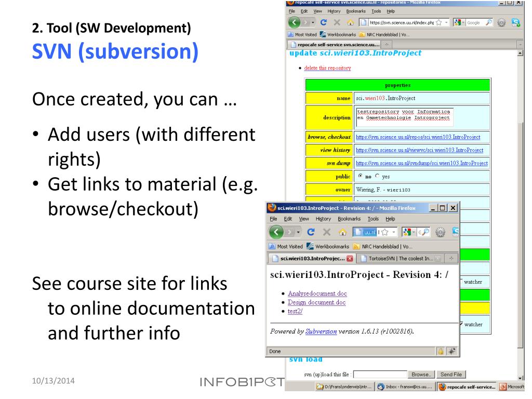532x399 pixels.
Task: Switch to Inbox mail in taskbar
Action: (x=404, y=387)
